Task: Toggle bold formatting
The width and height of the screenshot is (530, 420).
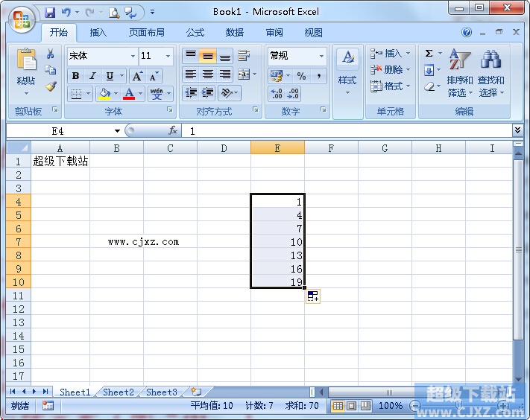Action: [75, 76]
